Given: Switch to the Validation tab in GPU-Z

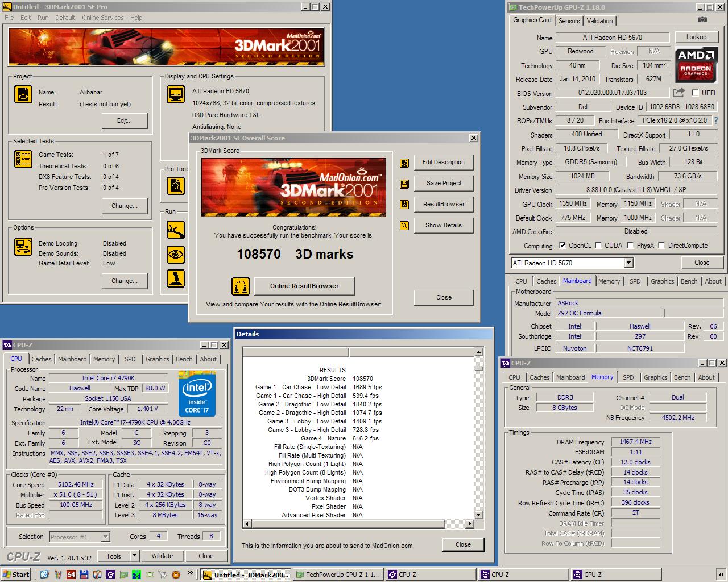Looking at the screenshot, I should [x=600, y=21].
